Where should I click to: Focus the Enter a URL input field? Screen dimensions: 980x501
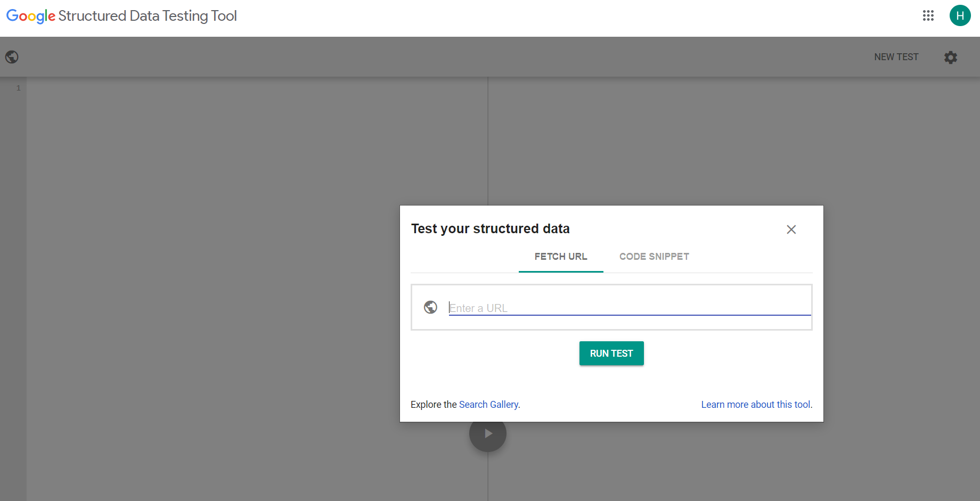(x=628, y=308)
